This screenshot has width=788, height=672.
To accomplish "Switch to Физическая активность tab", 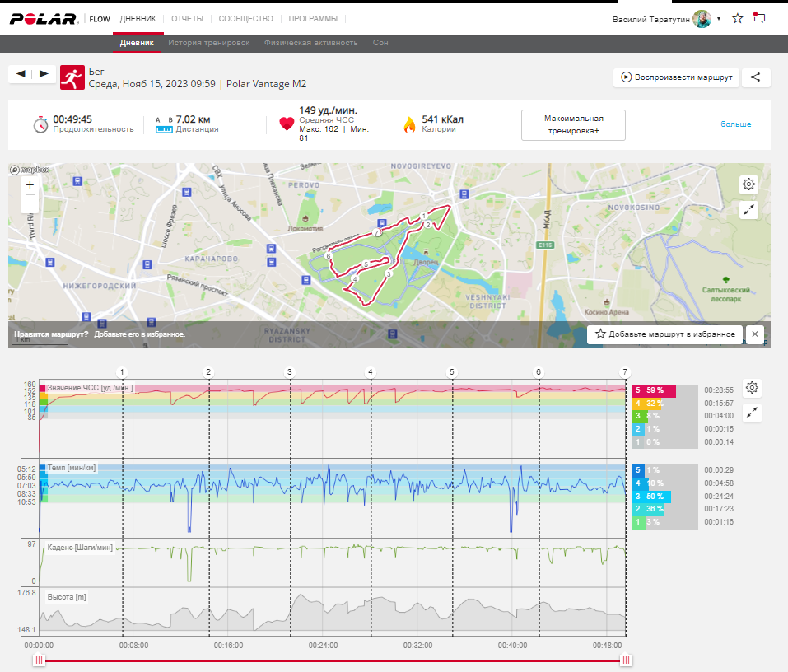I will (x=311, y=43).
